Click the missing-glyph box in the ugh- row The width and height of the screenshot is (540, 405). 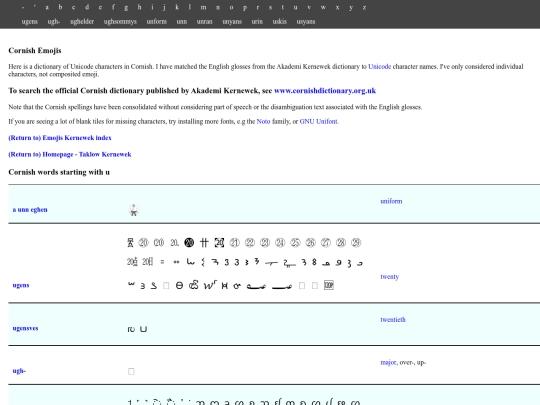tap(131, 371)
